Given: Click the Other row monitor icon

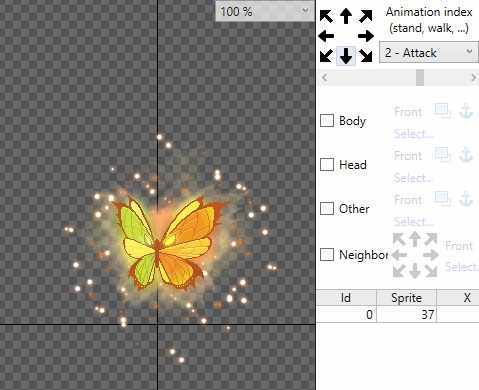Looking at the screenshot, I should click(442, 199).
